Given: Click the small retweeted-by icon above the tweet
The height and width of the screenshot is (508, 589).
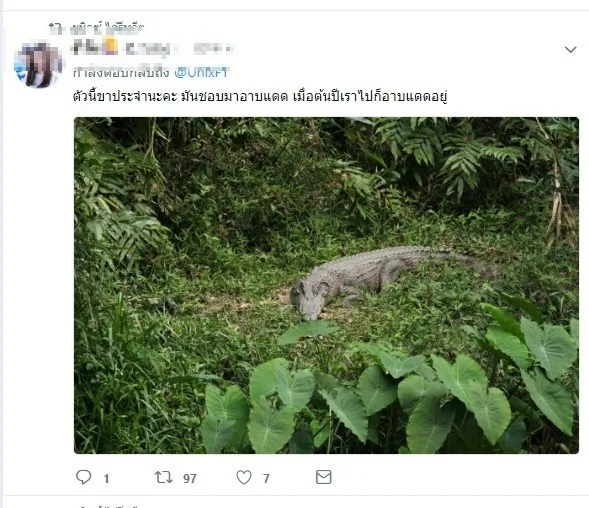Looking at the screenshot, I should click(55, 27).
